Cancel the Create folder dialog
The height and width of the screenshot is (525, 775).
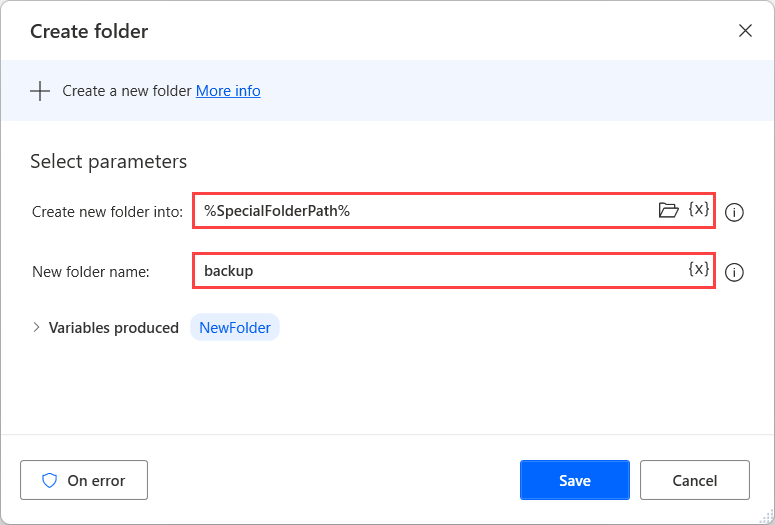695,480
